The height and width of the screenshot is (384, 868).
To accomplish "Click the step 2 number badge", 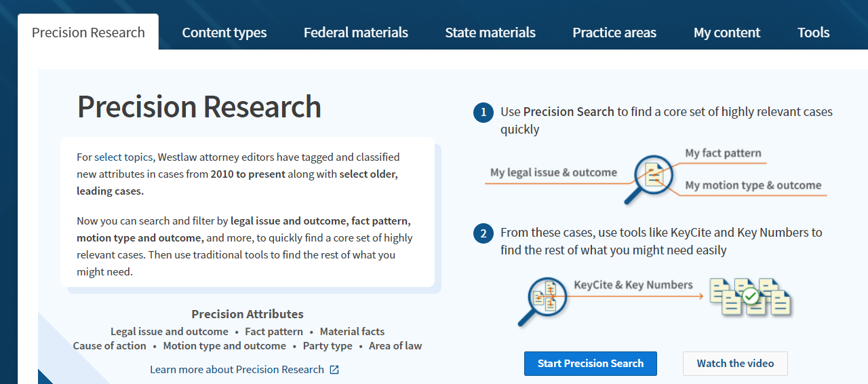I will [x=484, y=233].
